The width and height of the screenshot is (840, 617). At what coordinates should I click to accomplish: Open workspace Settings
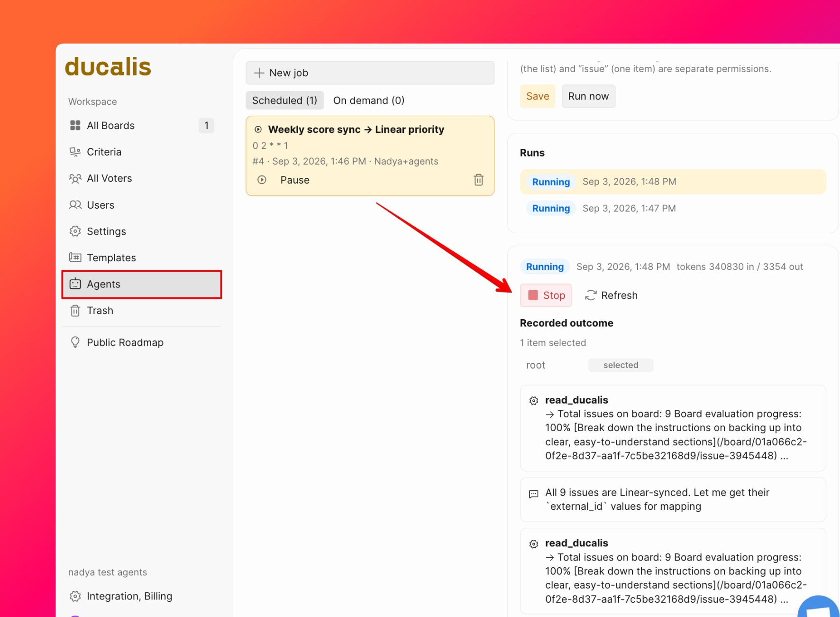(141, 231)
